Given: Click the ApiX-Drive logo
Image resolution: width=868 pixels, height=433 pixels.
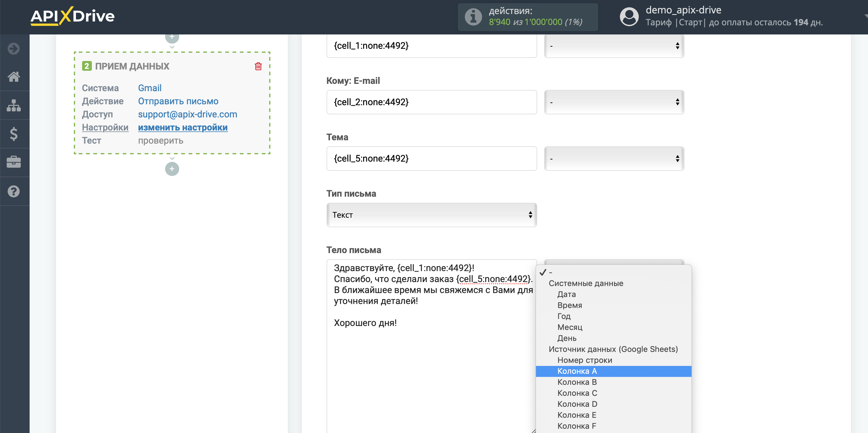Looking at the screenshot, I should pos(72,16).
